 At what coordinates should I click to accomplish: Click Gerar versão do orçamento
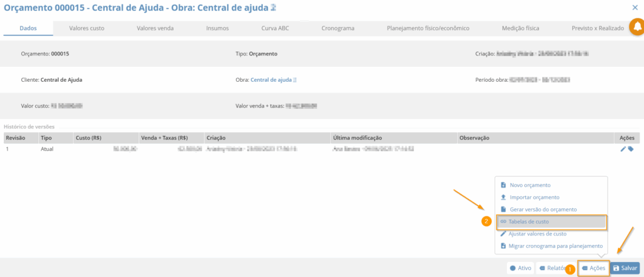[x=543, y=209]
